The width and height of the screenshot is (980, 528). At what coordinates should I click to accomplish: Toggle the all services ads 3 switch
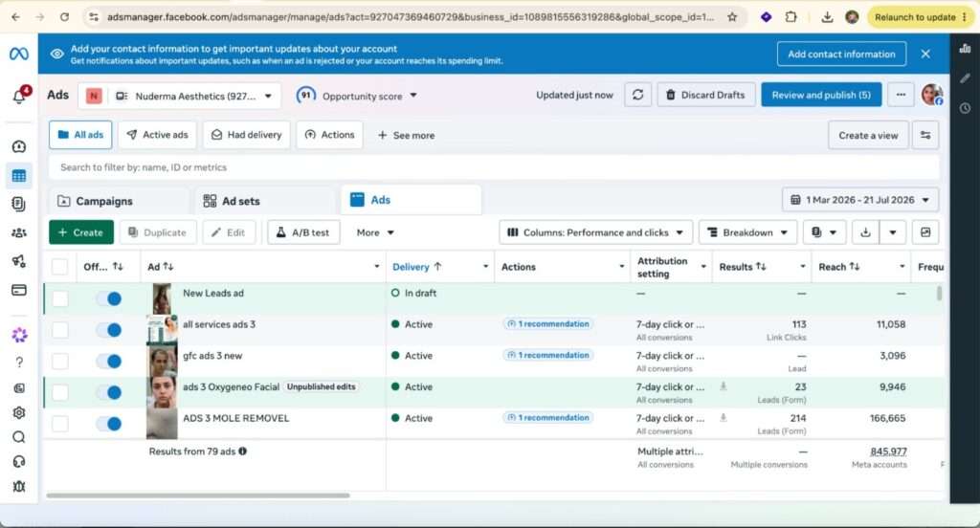click(x=109, y=330)
